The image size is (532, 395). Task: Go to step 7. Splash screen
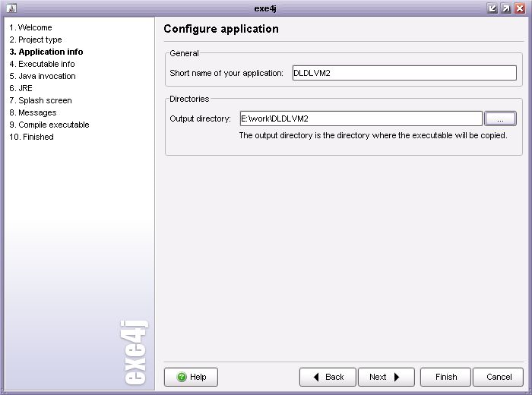tap(41, 101)
